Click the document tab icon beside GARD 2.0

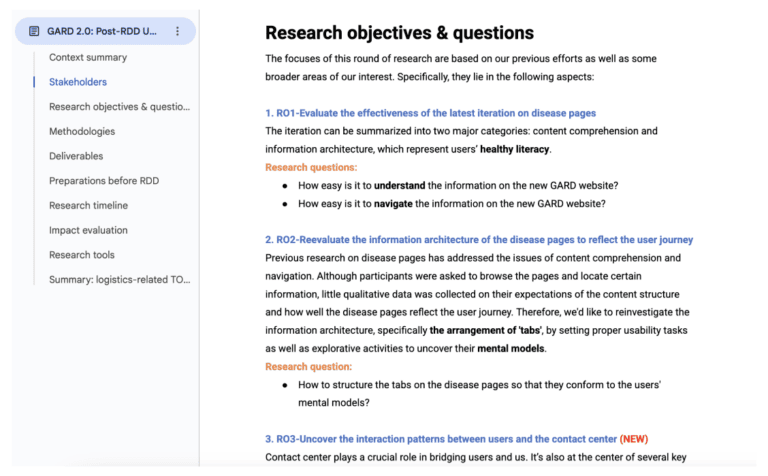click(x=34, y=31)
